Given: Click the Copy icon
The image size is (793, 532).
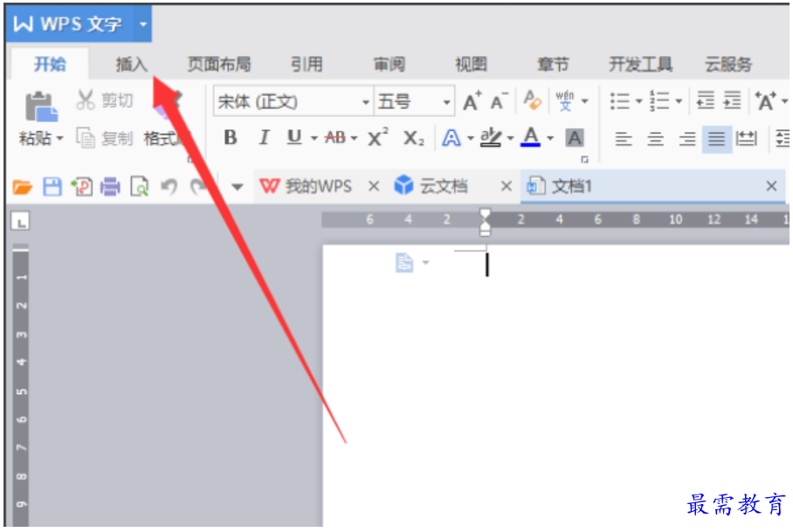Looking at the screenshot, I should pyautogui.click(x=85, y=138).
